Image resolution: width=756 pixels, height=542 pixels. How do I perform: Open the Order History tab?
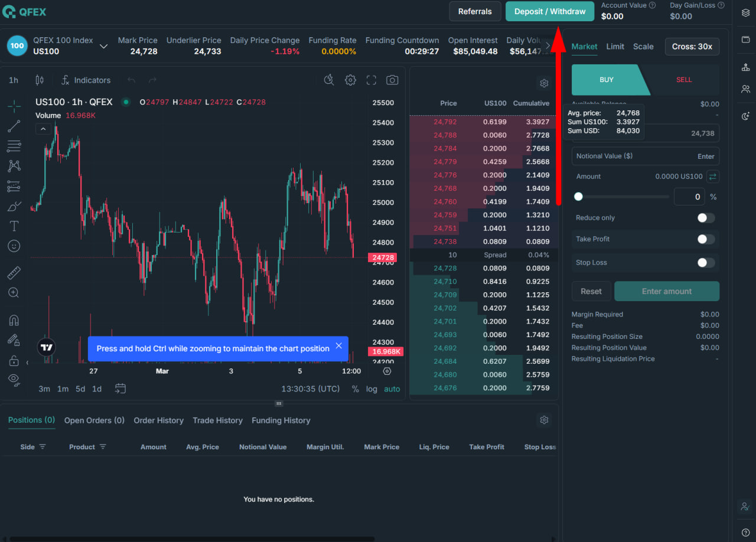coord(158,420)
